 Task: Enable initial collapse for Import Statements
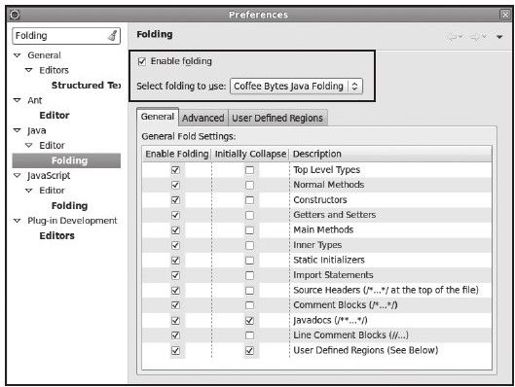(249, 275)
